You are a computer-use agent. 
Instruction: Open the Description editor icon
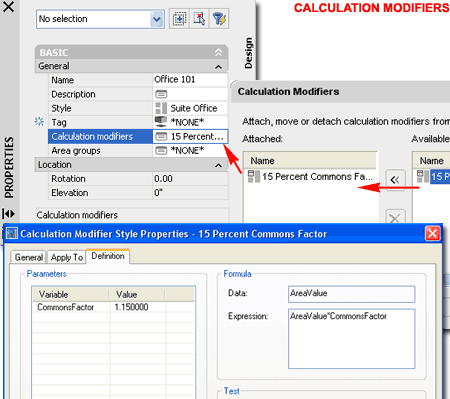tap(161, 94)
